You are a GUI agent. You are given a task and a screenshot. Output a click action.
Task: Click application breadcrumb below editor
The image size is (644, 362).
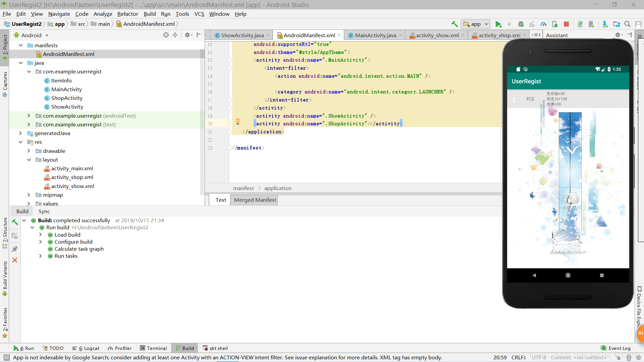tap(278, 188)
